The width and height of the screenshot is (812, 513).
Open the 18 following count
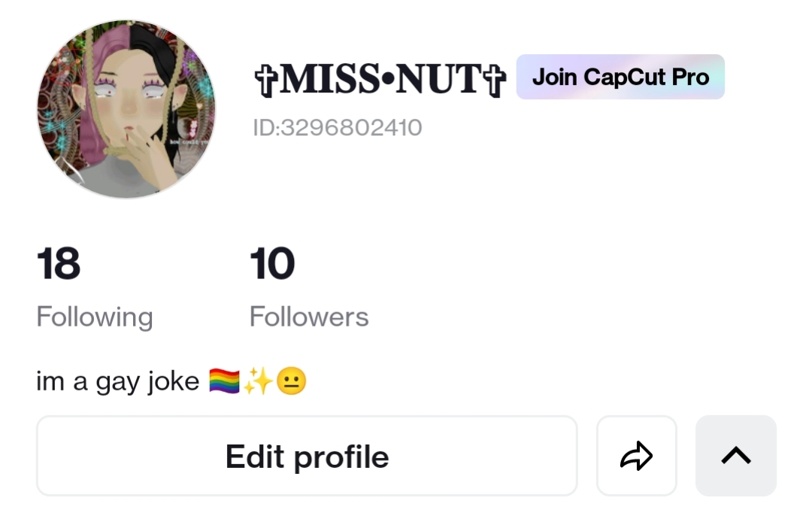click(59, 263)
